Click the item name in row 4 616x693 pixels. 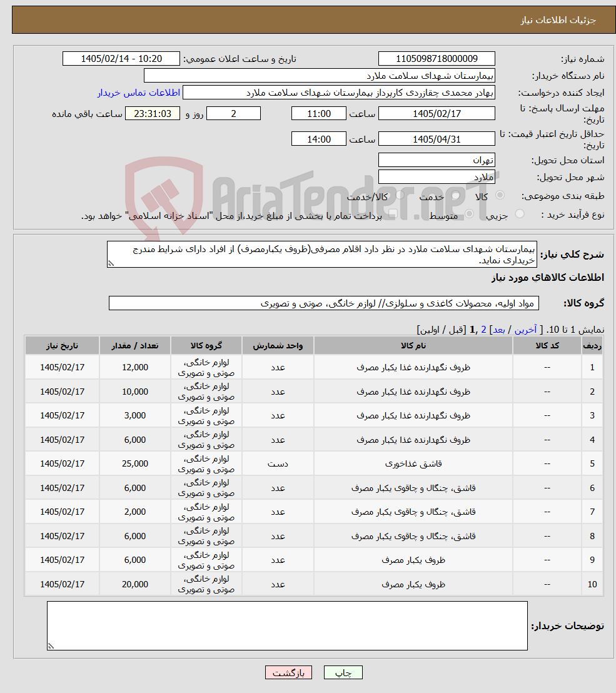[x=413, y=440]
